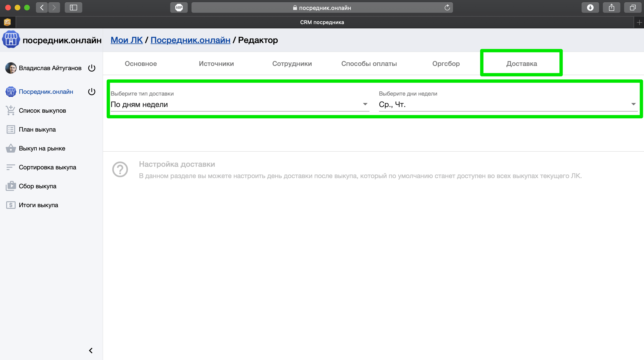The image size is (644, 360).
Task: Click the Сбор выкупа collection icon
Action: [x=10, y=186]
